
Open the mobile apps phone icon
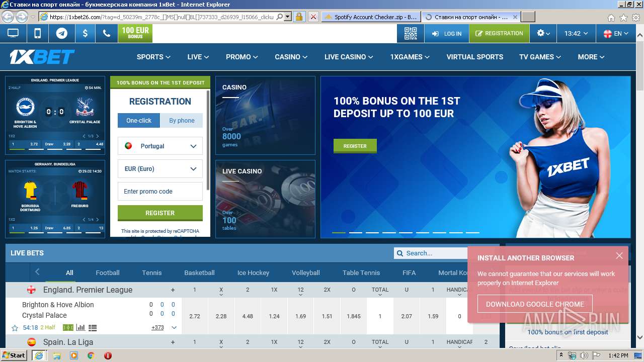(x=37, y=34)
